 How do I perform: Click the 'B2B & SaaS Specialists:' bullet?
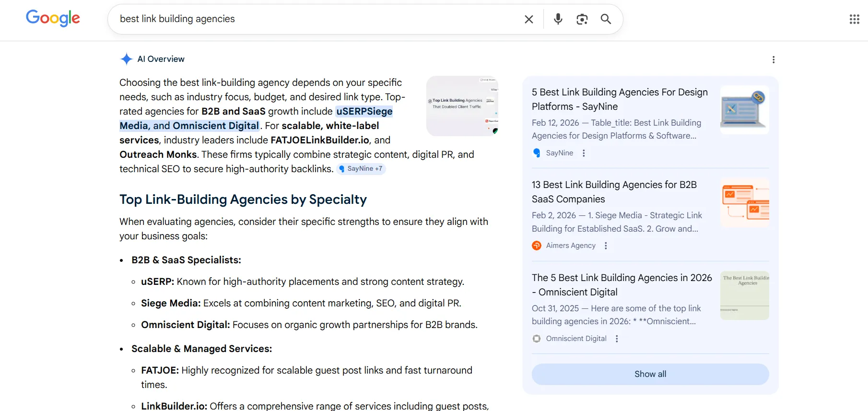(x=186, y=260)
